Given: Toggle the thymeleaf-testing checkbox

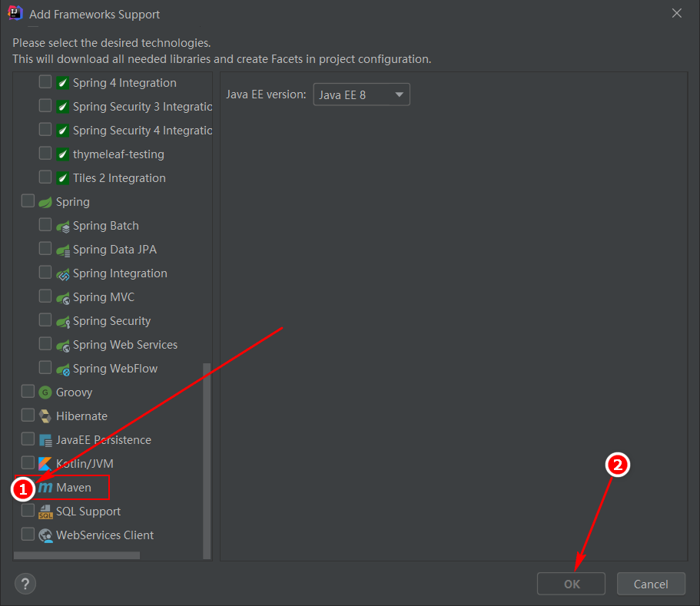Looking at the screenshot, I should pyautogui.click(x=45, y=154).
